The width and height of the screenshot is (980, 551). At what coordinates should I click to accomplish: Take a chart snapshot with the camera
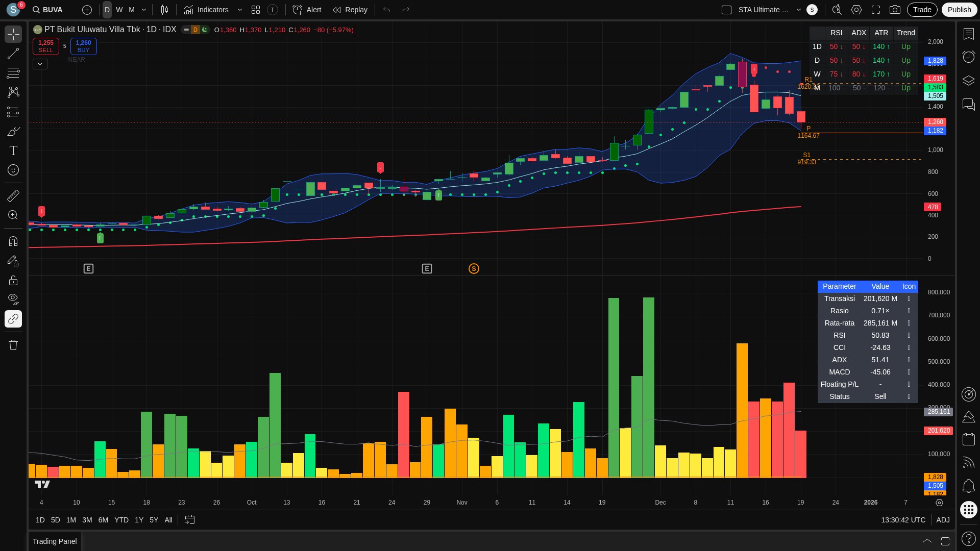pyautogui.click(x=895, y=10)
